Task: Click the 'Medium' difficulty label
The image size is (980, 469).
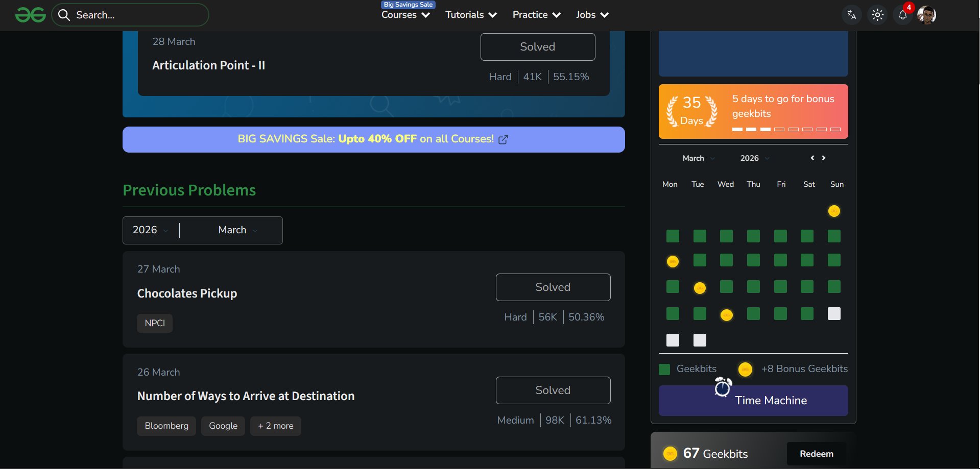Action: [x=515, y=420]
